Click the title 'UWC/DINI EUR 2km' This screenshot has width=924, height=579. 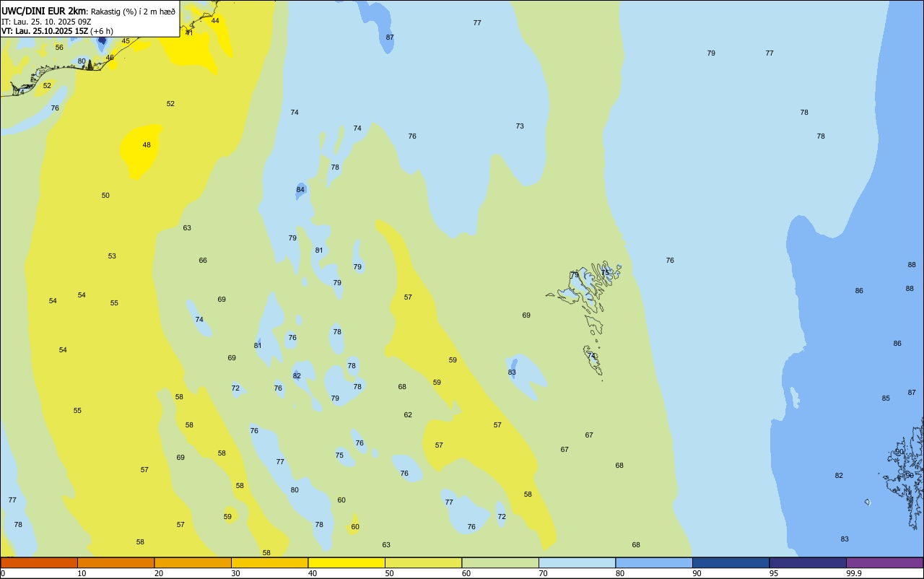point(43,11)
